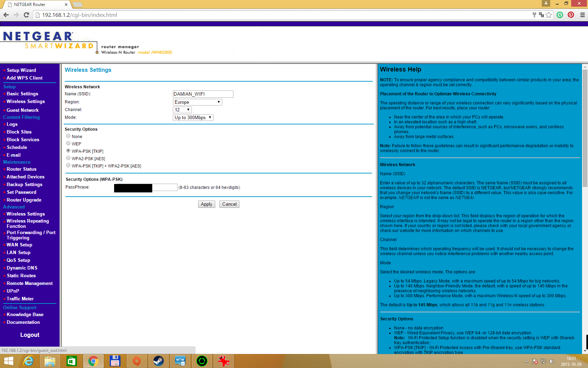Choose None for security options
588x368 pixels.
click(68, 136)
